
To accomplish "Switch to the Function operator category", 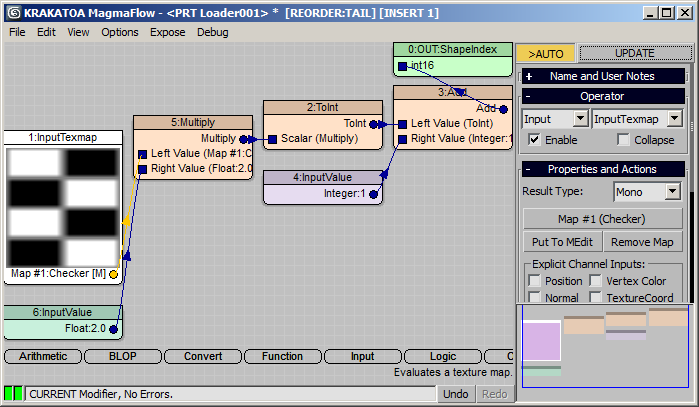I will [x=283, y=356].
